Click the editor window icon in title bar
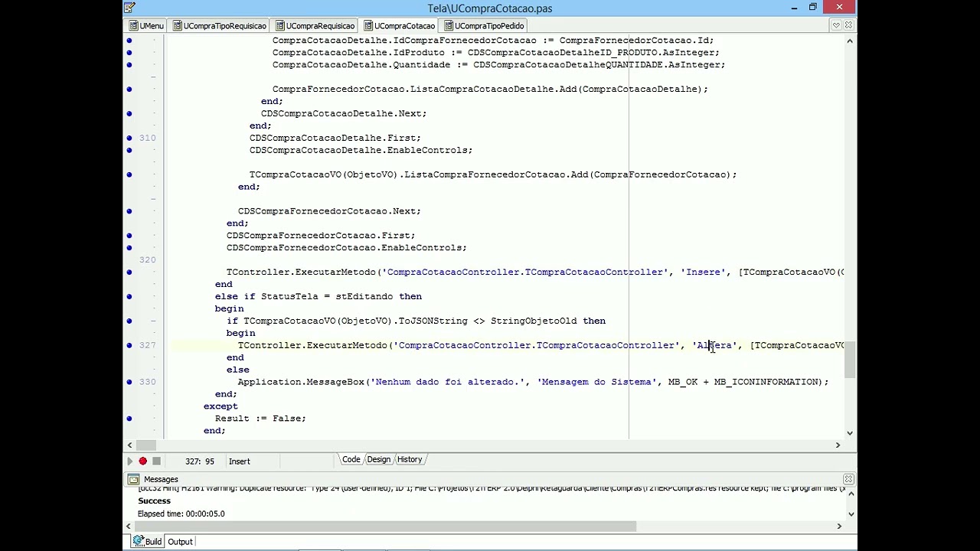Screen dimensions: 980x551 [x=129, y=8]
